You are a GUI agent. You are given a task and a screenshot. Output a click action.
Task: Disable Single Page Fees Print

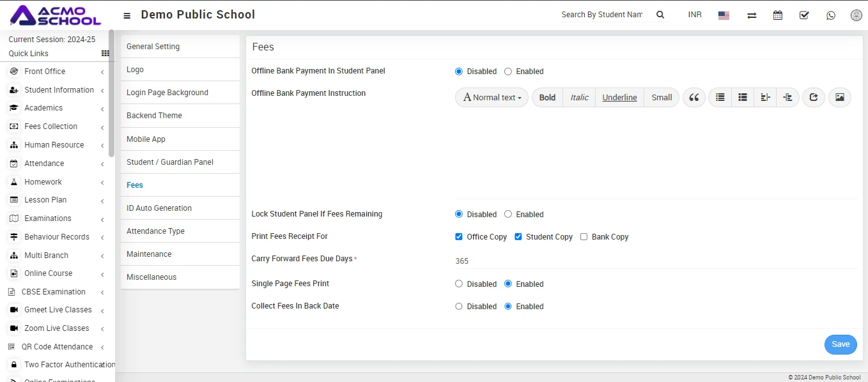tap(459, 284)
